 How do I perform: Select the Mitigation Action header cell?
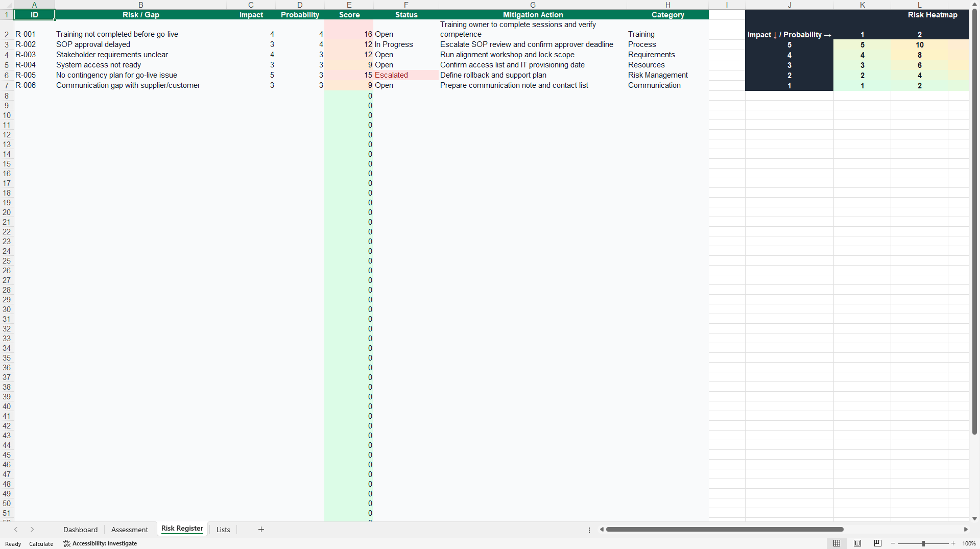point(533,15)
